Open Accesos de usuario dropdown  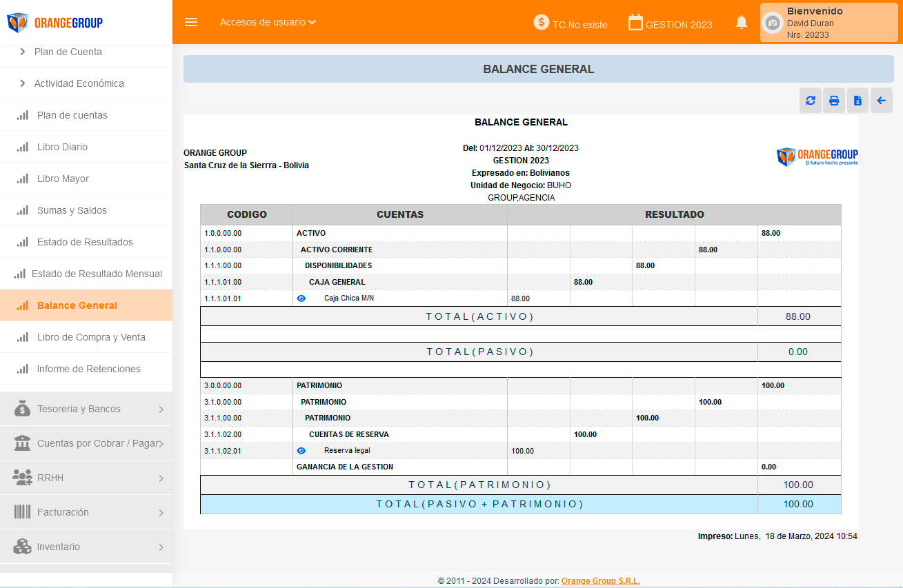tap(268, 22)
